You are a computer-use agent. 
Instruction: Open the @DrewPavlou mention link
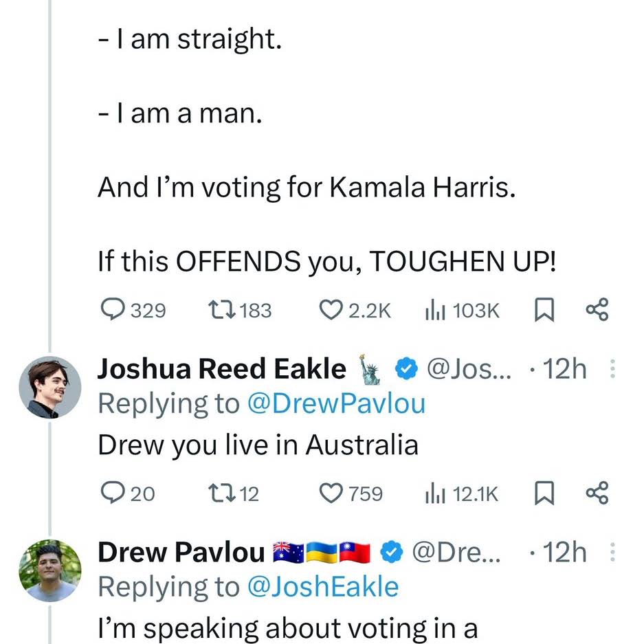pyautogui.click(x=335, y=403)
